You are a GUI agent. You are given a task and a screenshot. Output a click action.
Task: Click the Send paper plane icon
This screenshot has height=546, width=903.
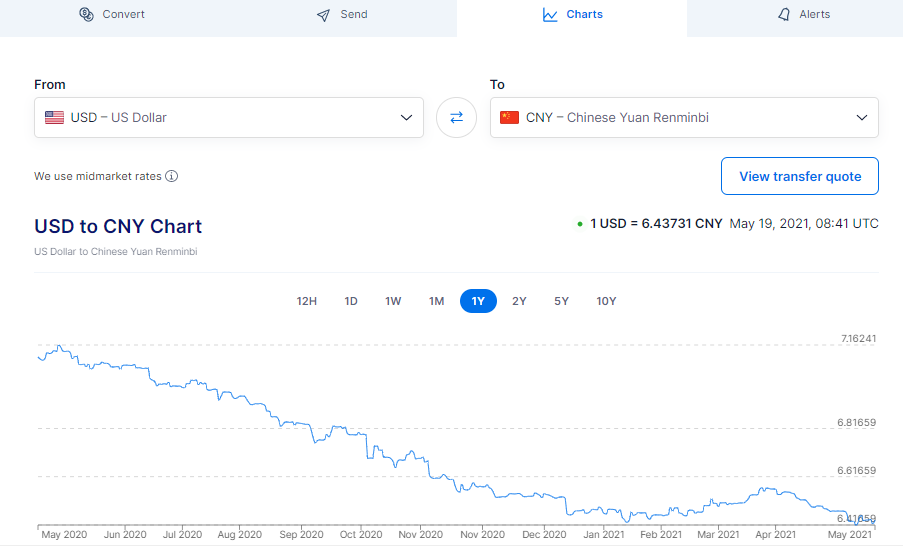[324, 15]
